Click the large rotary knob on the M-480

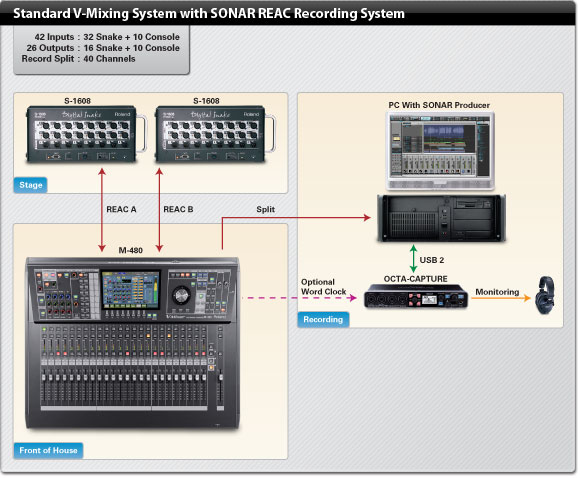point(181,296)
